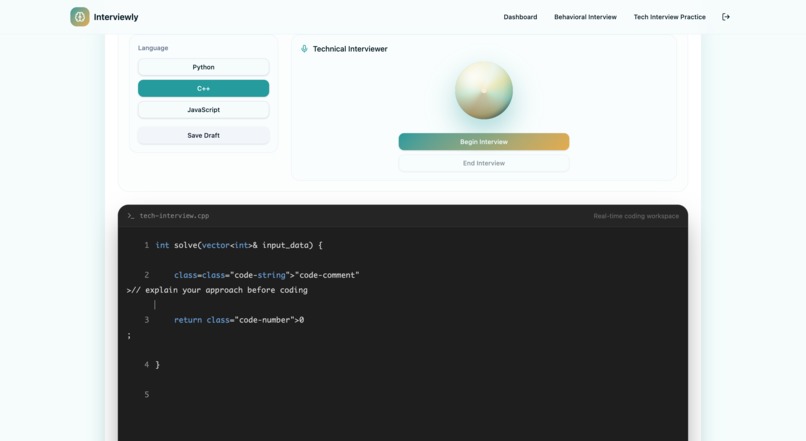Click the 'Technical Interviewer' heading
This screenshot has width=806, height=441.
click(x=350, y=49)
